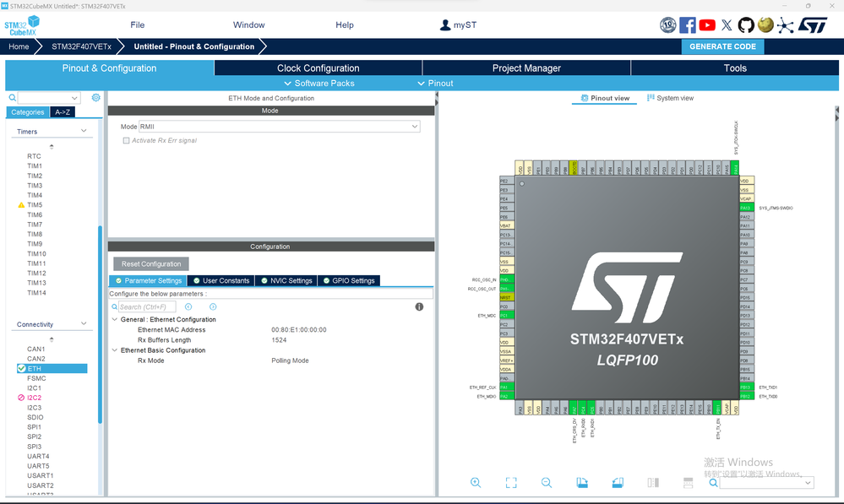Viewport: 844px width, 504px height.
Task: Toggle horizontal split view icon
Action: (x=688, y=483)
